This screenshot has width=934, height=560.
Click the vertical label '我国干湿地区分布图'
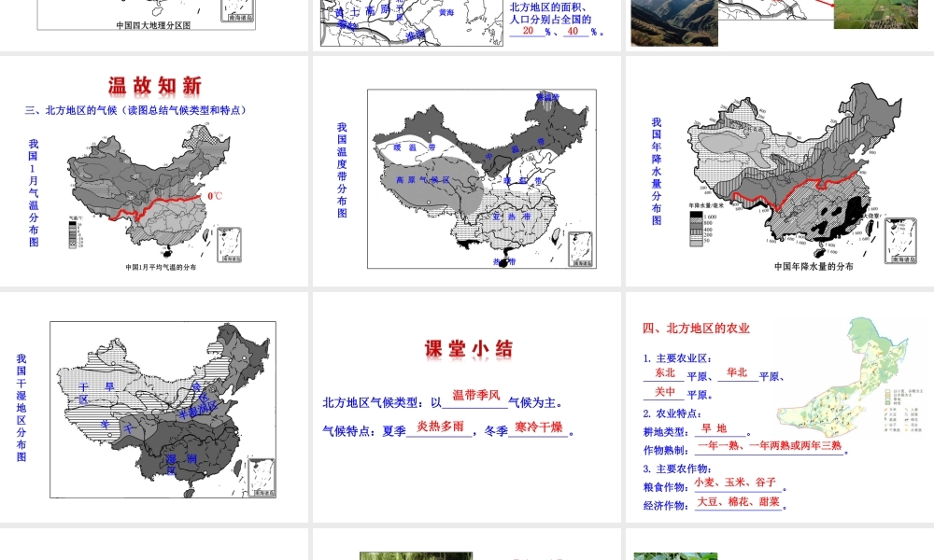click(x=21, y=408)
